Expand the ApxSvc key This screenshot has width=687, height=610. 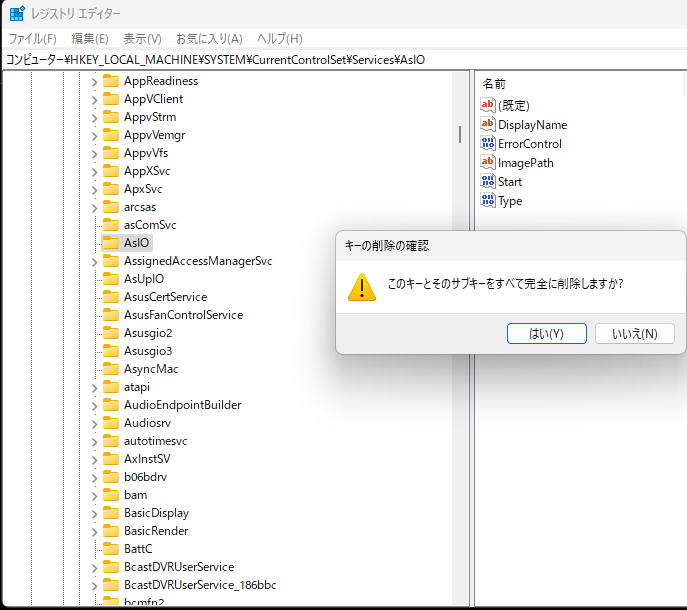click(94, 189)
